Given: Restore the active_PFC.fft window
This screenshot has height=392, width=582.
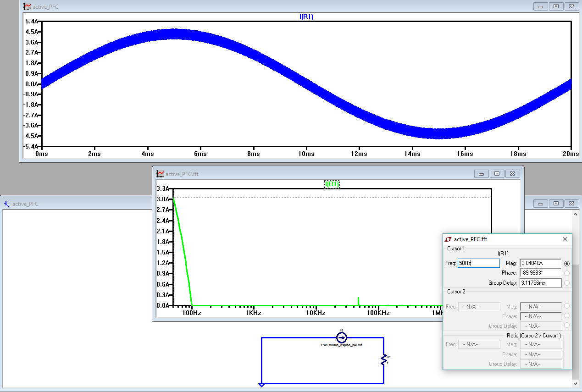Looking at the screenshot, I should click(497, 174).
